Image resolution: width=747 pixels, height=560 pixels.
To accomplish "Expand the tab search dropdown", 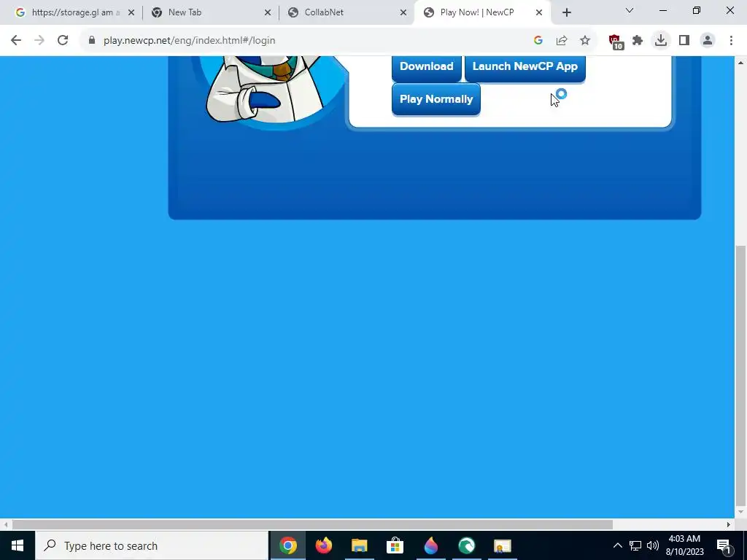I will click(x=630, y=10).
